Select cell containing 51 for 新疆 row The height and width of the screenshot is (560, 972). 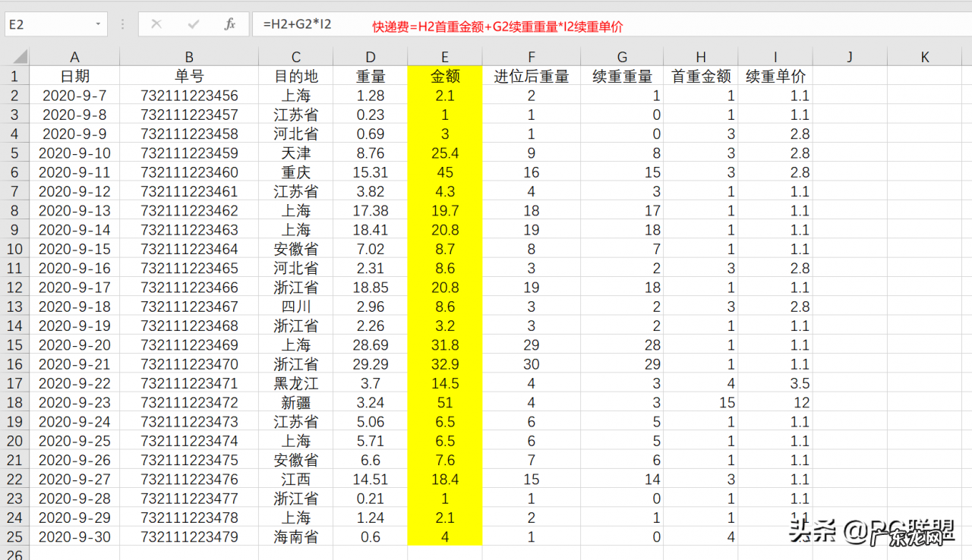(x=444, y=402)
